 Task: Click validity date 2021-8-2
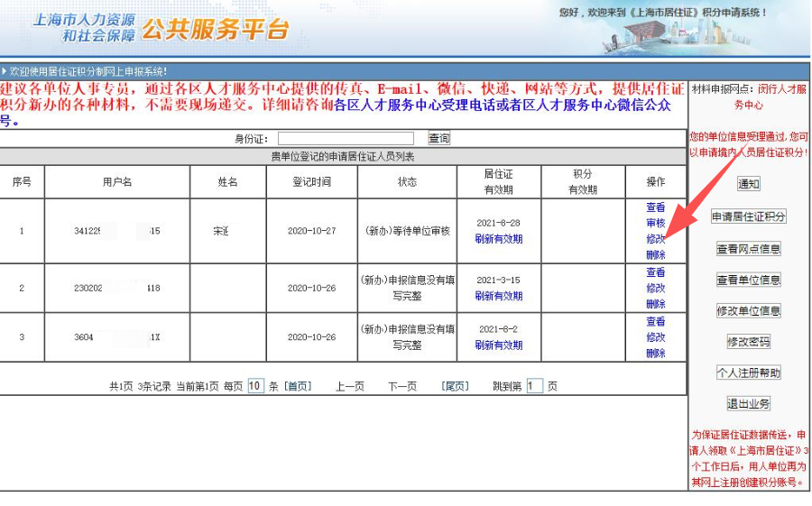[x=499, y=329]
